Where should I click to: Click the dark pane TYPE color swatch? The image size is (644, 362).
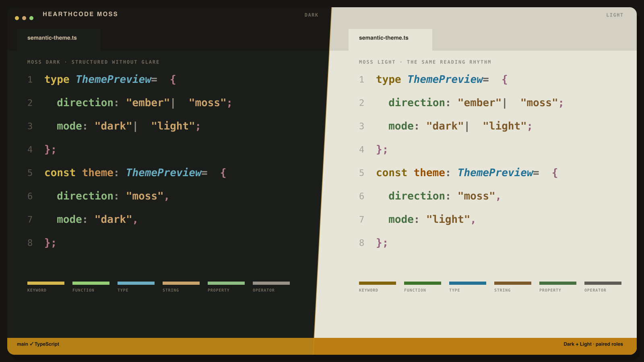tap(136, 283)
